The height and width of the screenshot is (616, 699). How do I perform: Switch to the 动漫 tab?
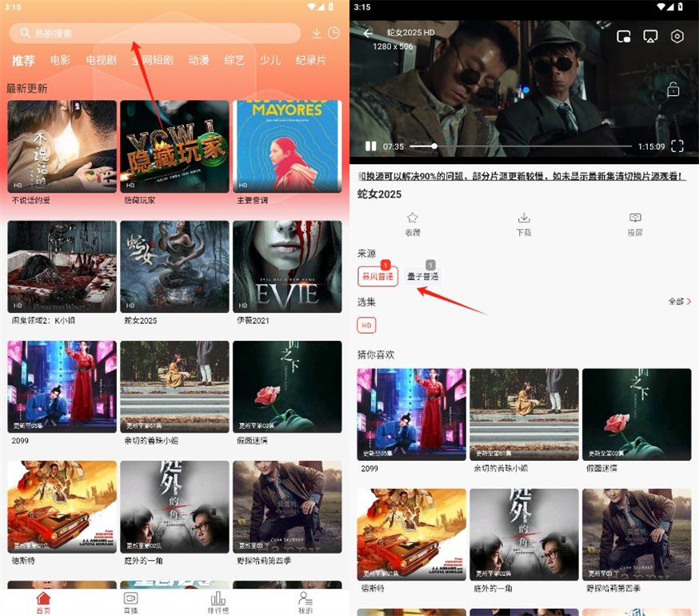pyautogui.click(x=199, y=60)
